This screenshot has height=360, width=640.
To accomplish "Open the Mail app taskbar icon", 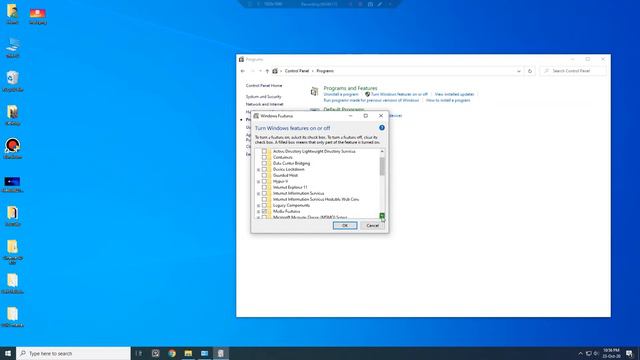I will click(204, 353).
